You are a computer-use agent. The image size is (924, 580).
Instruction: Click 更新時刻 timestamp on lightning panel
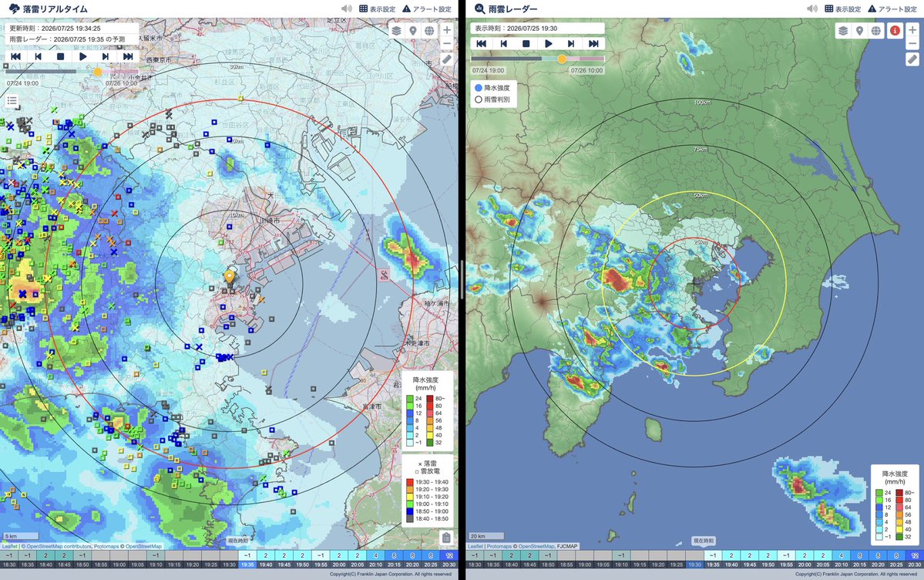click(55, 29)
